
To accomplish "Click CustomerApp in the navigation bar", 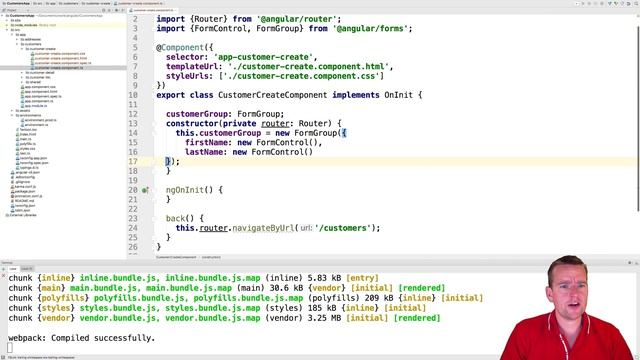I will (x=16, y=3).
